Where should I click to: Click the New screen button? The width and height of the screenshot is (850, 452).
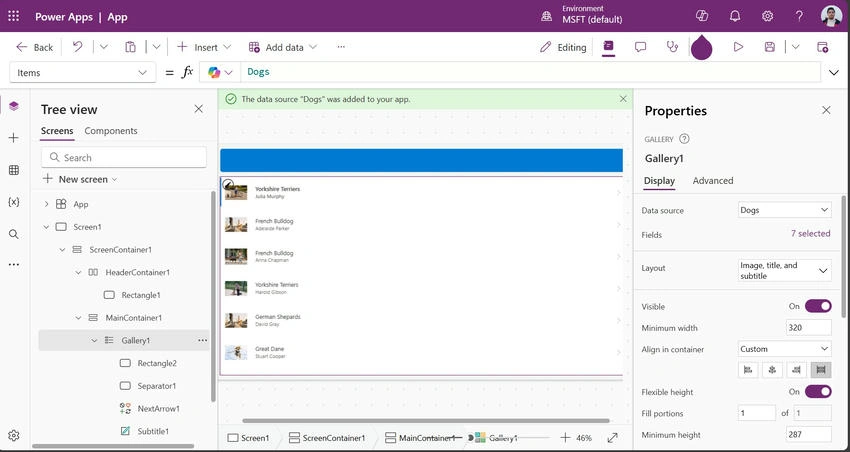[x=80, y=179]
